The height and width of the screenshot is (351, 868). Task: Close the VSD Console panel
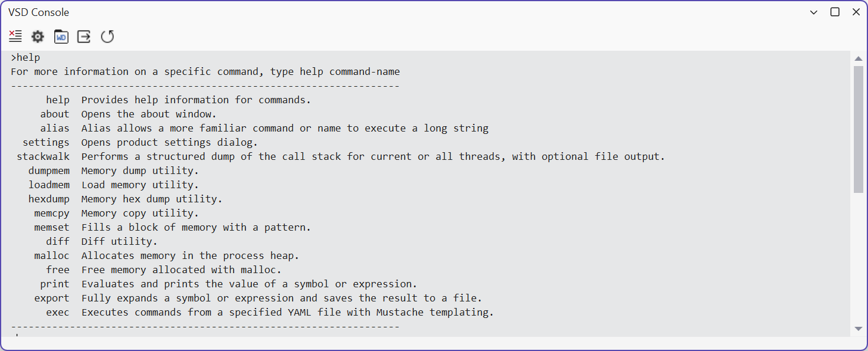pos(856,12)
